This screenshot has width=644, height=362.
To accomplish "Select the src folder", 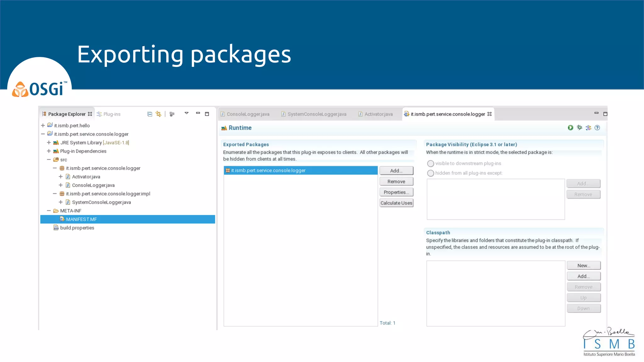I will click(x=60, y=160).
